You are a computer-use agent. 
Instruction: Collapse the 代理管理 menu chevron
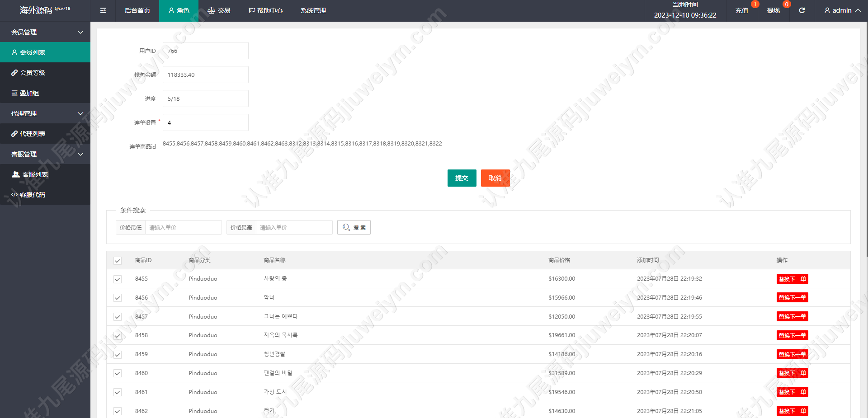80,113
